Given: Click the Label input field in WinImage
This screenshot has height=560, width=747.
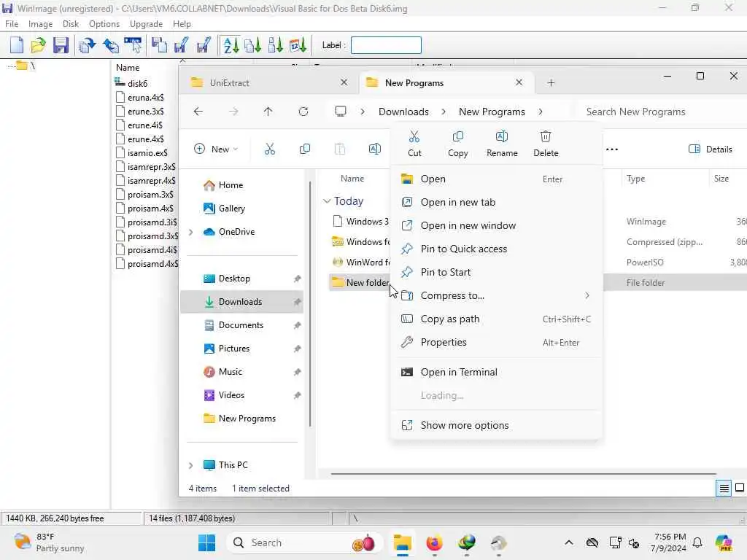Looking at the screenshot, I should 386,45.
